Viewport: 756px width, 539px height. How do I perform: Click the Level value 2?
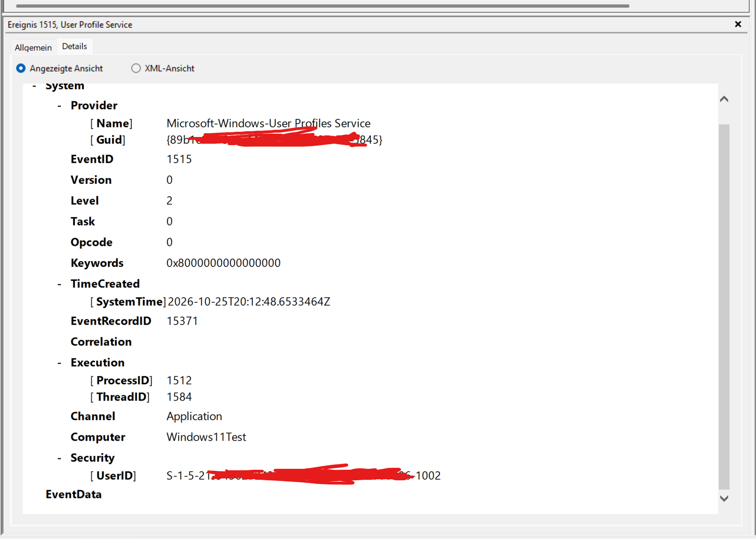[169, 201]
